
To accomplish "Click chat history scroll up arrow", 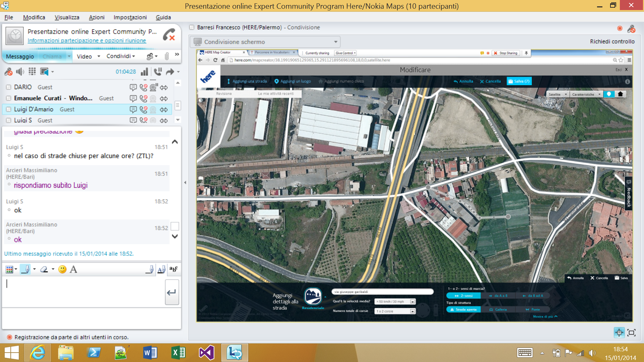I will click(x=174, y=142).
